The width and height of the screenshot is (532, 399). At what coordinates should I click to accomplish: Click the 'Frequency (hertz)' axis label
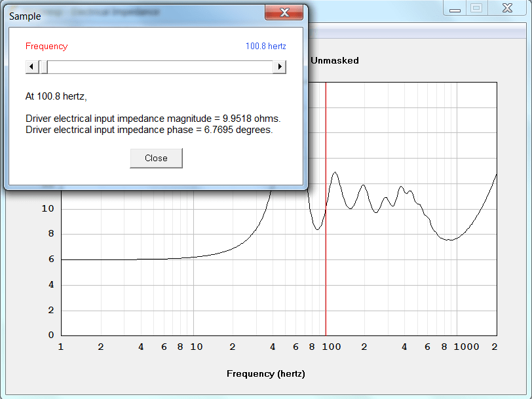[265, 373]
